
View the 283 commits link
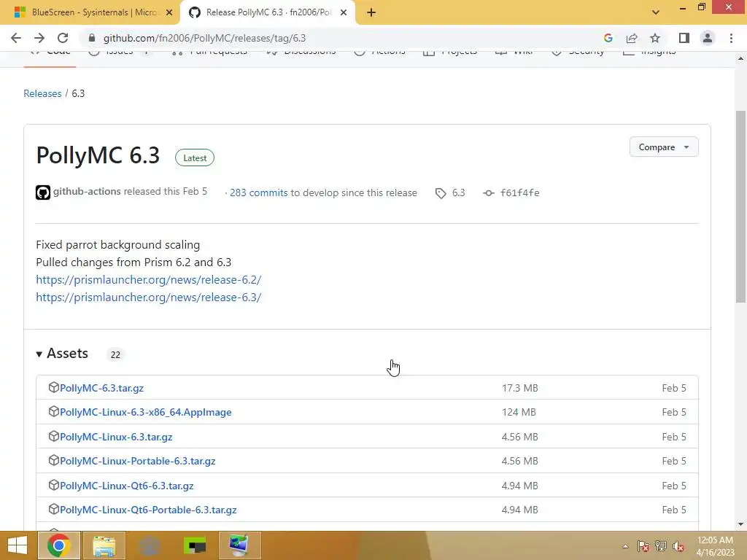259,192
